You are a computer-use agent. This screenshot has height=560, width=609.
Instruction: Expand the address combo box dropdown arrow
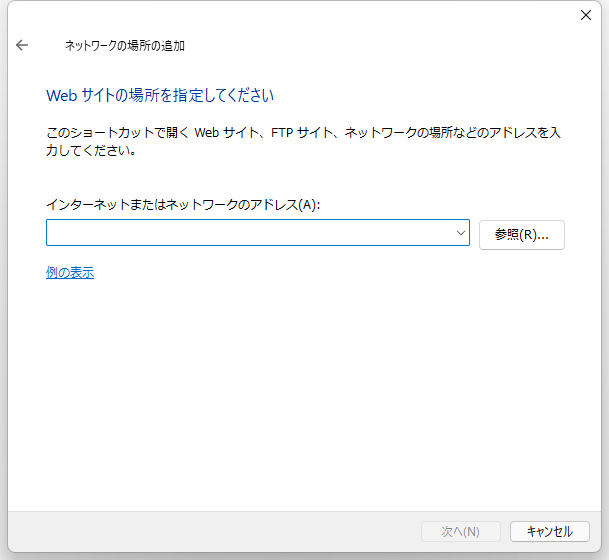point(461,233)
